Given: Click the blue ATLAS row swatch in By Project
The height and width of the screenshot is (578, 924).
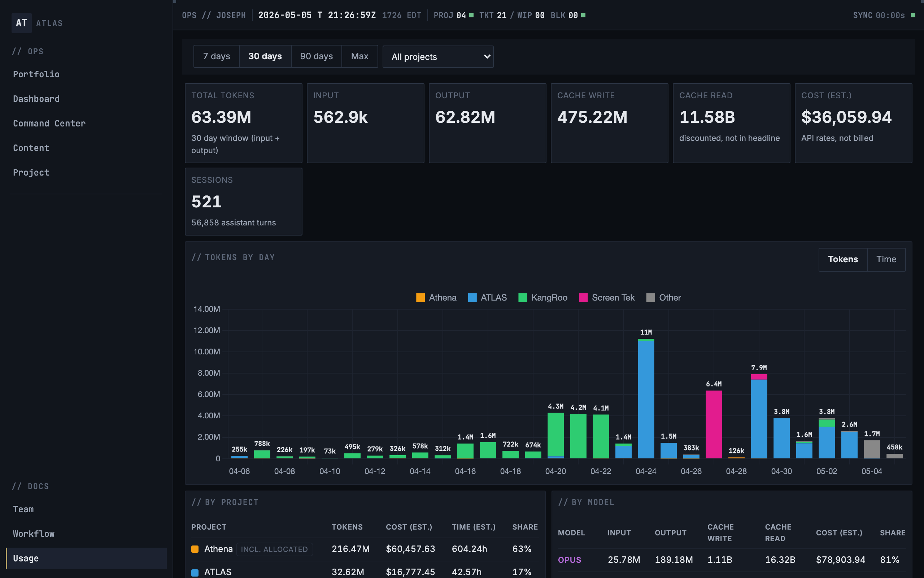Looking at the screenshot, I should click(x=195, y=572).
